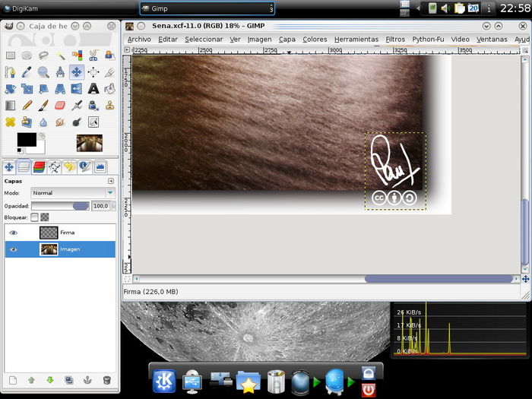The width and height of the screenshot is (532, 399).
Task: Select the Blur/Sharpen droplet tool
Action: point(43,122)
